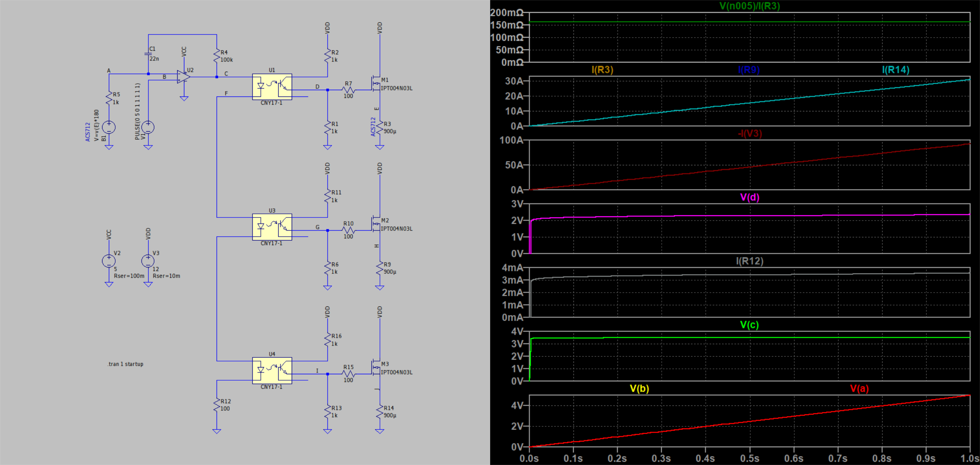Click the R10 gate resistor symbol

click(348, 231)
